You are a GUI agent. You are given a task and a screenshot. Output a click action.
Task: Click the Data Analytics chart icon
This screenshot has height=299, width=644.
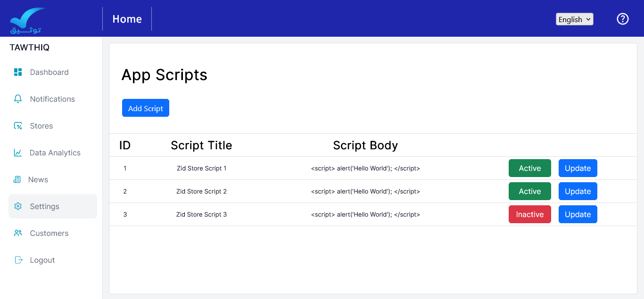click(18, 153)
